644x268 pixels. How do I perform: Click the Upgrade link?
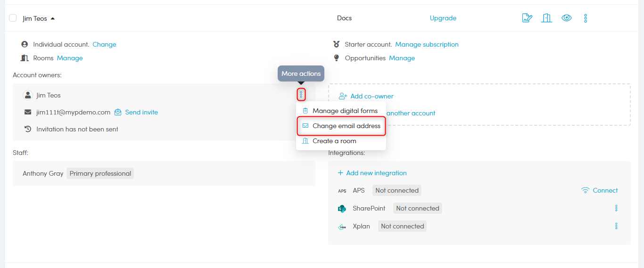(443, 18)
